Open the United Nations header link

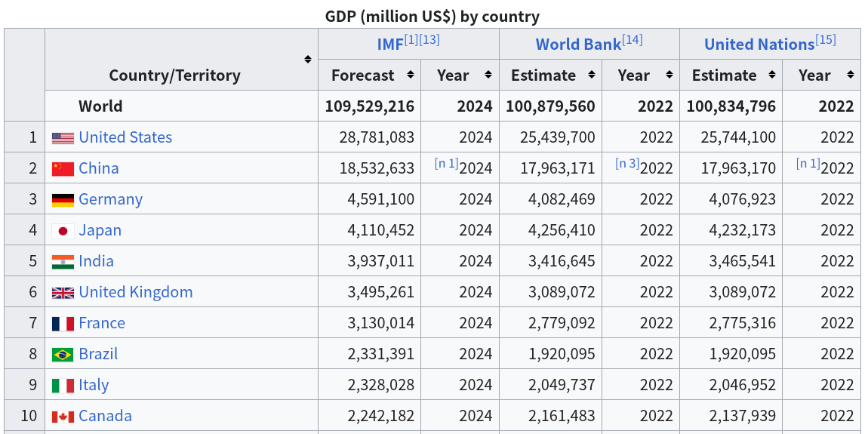click(759, 45)
